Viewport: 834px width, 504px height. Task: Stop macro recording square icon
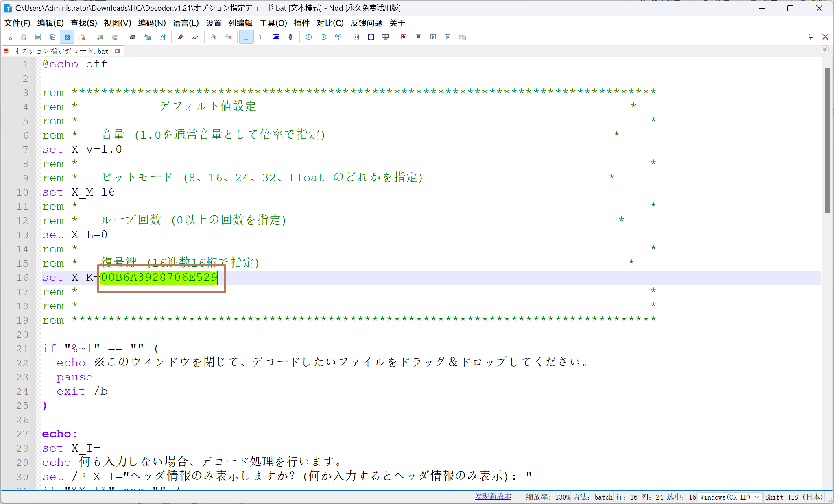tap(419, 37)
